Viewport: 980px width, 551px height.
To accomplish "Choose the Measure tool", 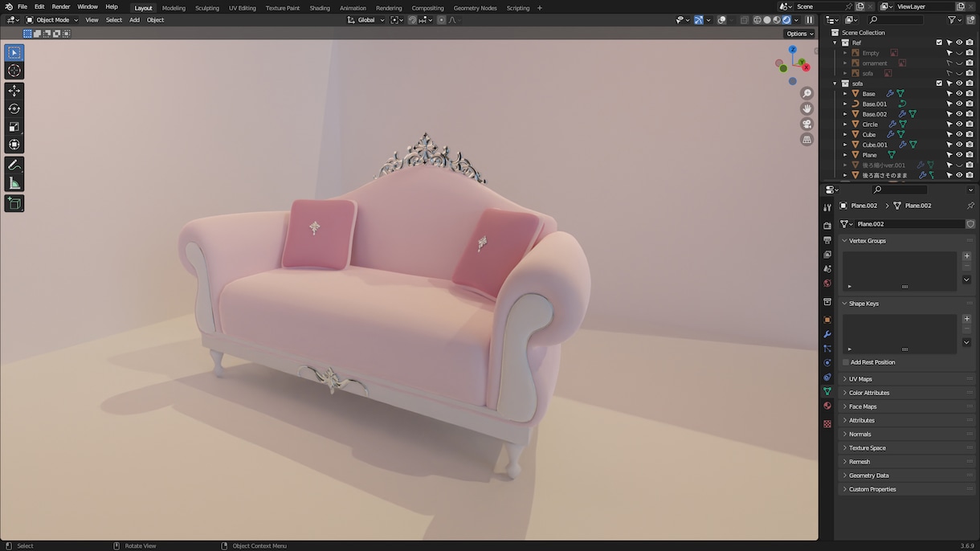I will tap(14, 183).
